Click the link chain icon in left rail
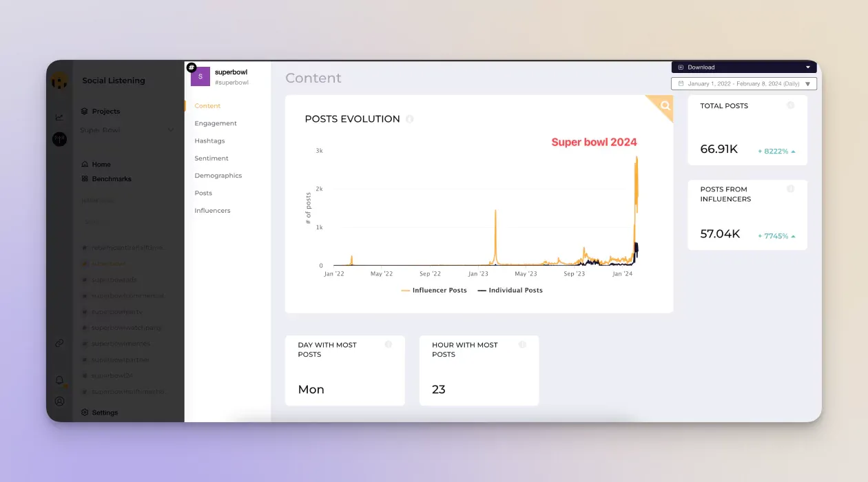 59,343
